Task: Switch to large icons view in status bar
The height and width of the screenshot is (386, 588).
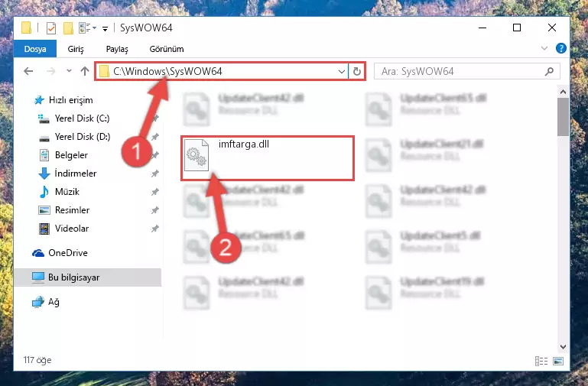Action: pos(558,362)
